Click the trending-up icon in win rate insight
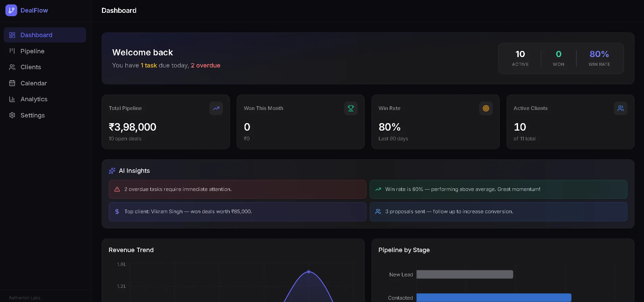Screen dimensions: 644x302 tap(378, 189)
